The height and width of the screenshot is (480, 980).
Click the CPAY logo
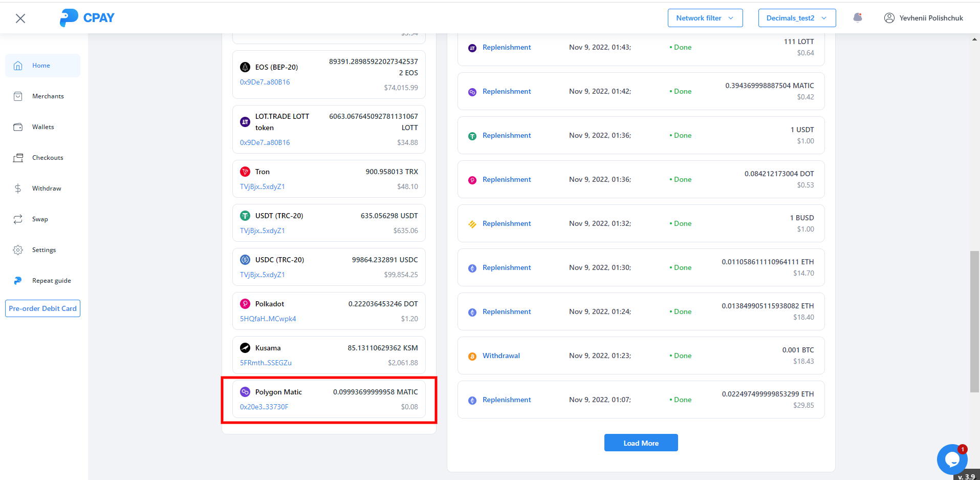(x=87, y=18)
